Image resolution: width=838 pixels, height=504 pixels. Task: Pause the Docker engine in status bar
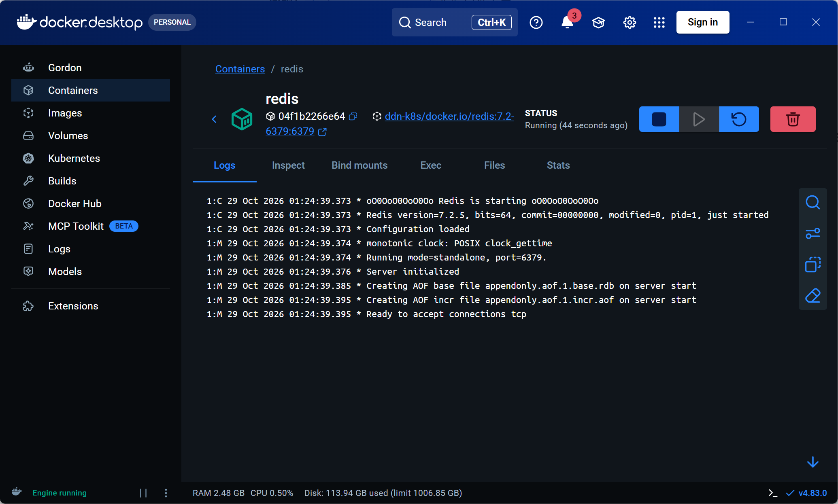pos(143,493)
